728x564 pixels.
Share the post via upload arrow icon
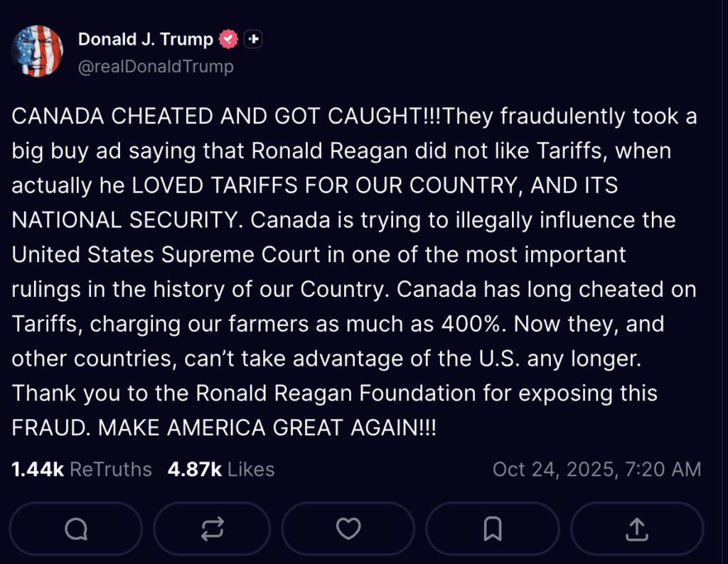point(636,529)
